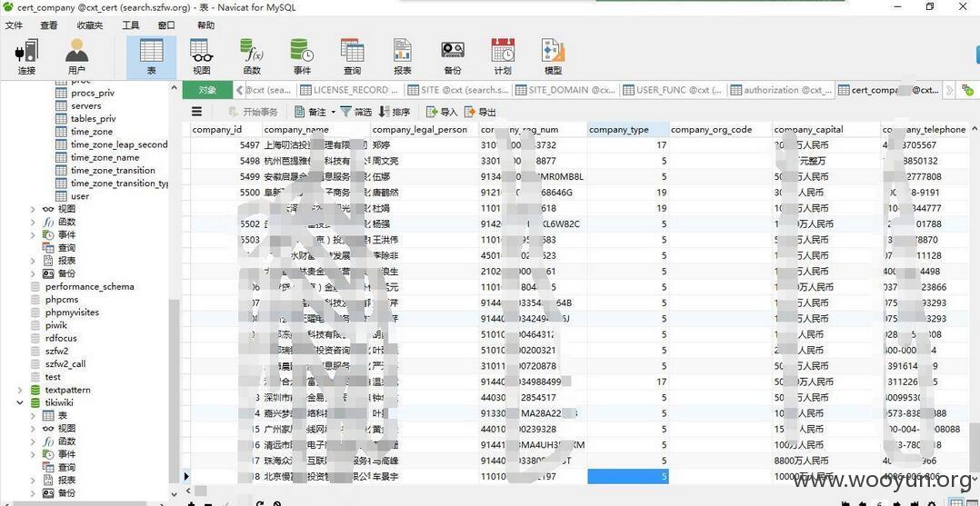Select the szfw2_call database in the tree
This screenshot has width=980, height=506.
[65, 363]
